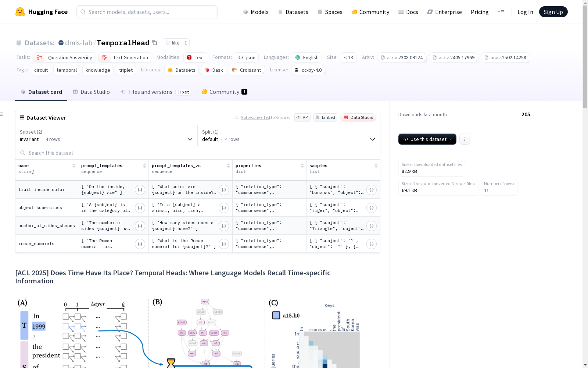Click the dmis-lab organization avatar
588x368 pixels.
click(x=61, y=43)
